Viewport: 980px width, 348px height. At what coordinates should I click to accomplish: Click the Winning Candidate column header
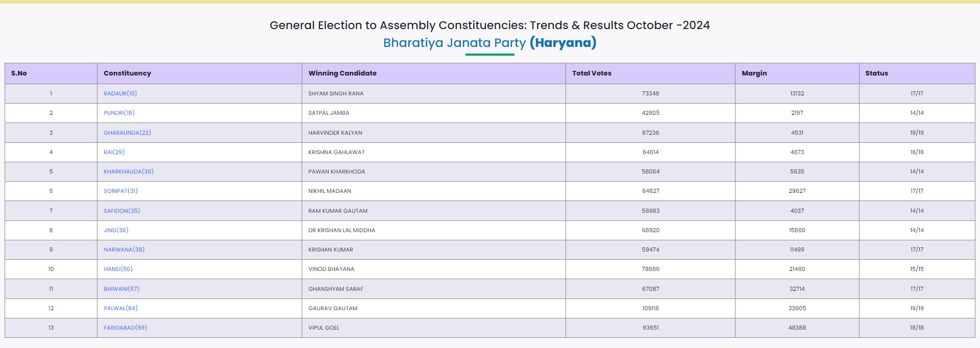[342, 73]
